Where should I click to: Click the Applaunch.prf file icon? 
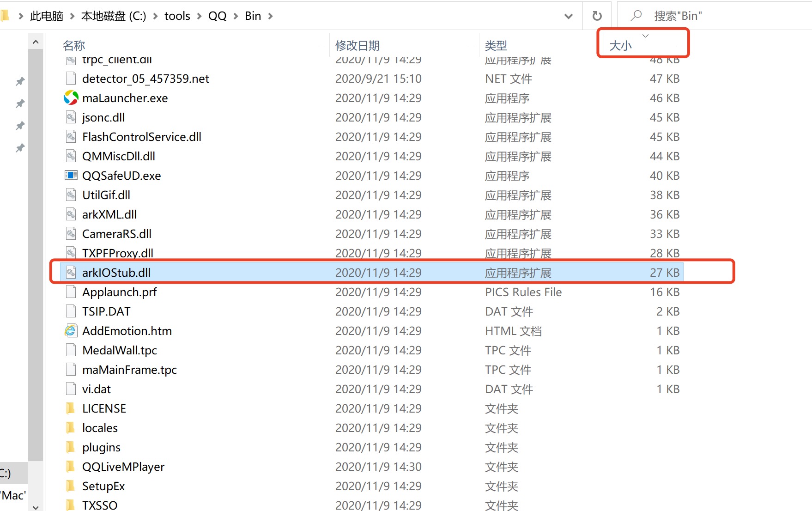pyautogui.click(x=71, y=292)
